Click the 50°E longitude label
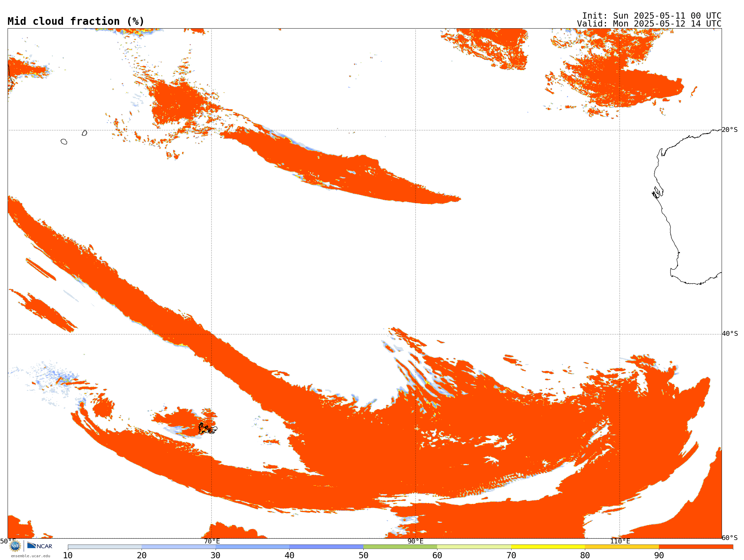Image resolution: width=744 pixels, height=560 pixels. (8, 541)
